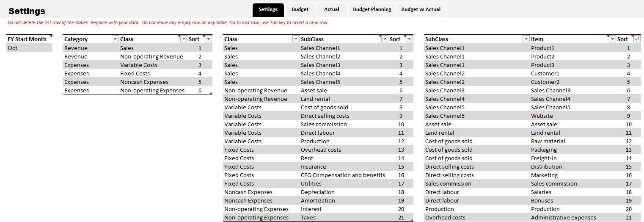644x222 pixels.
Task: Select the Customer1 item cell
Action: (x=573, y=73)
